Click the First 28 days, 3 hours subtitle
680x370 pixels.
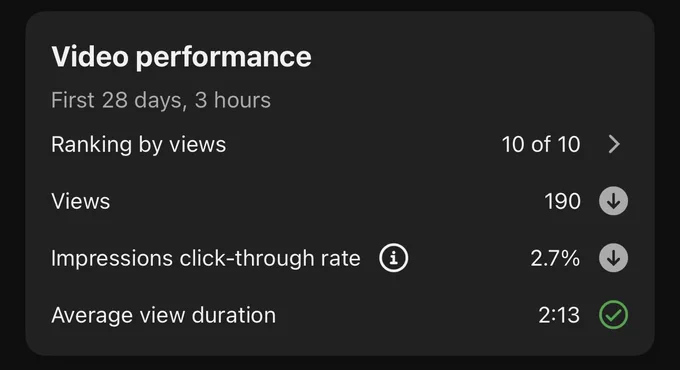pyautogui.click(x=161, y=101)
